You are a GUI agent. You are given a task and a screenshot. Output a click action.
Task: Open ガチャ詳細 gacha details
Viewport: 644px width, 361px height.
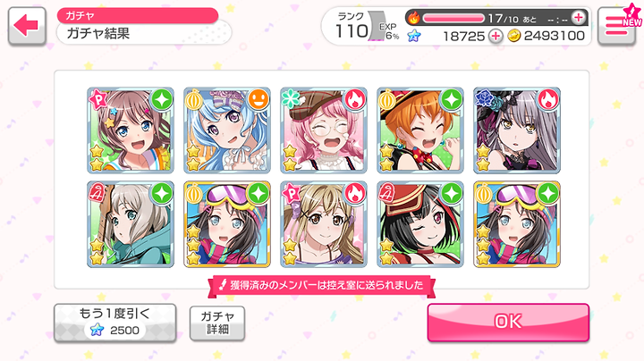pyautogui.click(x=217, y=323)
